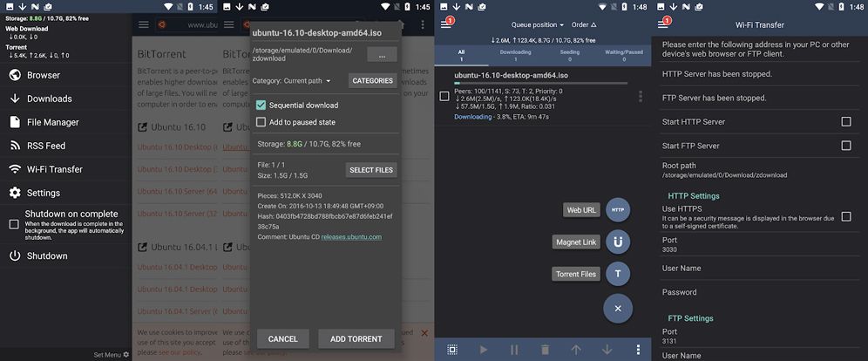868x361 pixels.
Task: Click the play/resume icon in bottom toolbar
Action: pyautogui.click(x=484, y=350)
